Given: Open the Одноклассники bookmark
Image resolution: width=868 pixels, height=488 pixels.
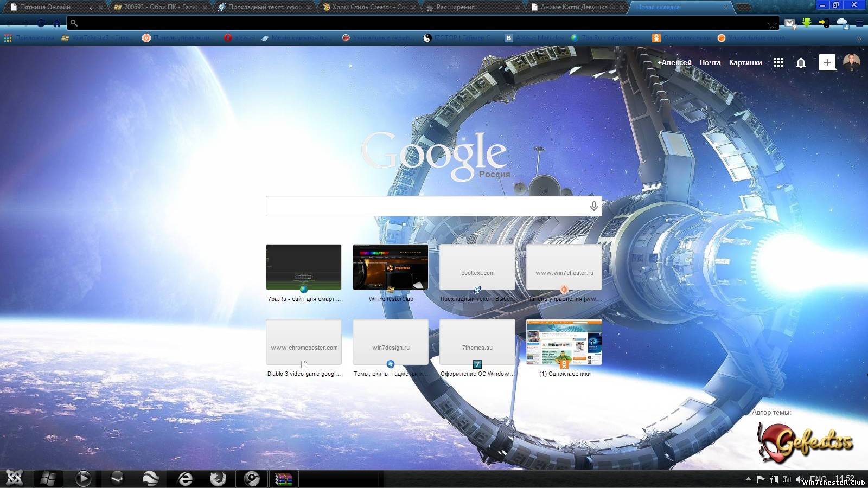Looking at the screenshot, I should point(681,38).
